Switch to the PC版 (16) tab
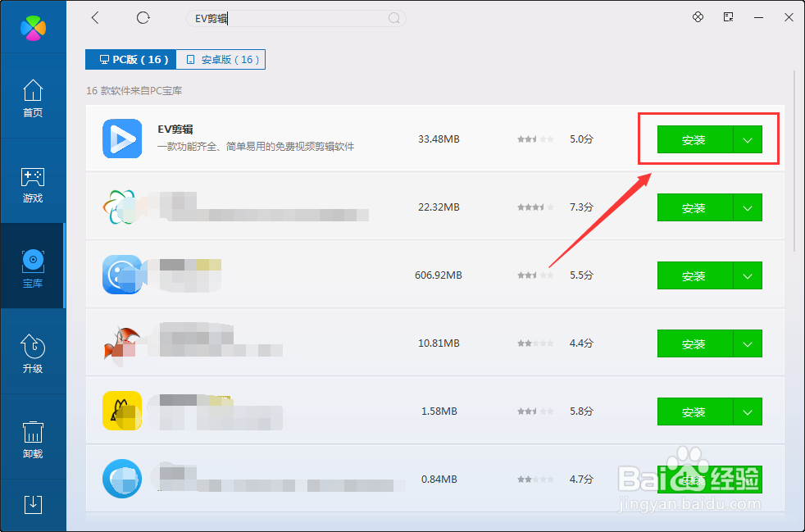The width and height of the screenshot is (805, 532). click(131, 60)
